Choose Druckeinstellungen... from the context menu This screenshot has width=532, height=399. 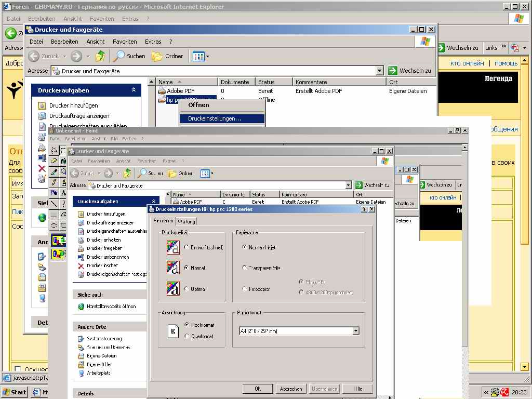click(x=222, y=118)
